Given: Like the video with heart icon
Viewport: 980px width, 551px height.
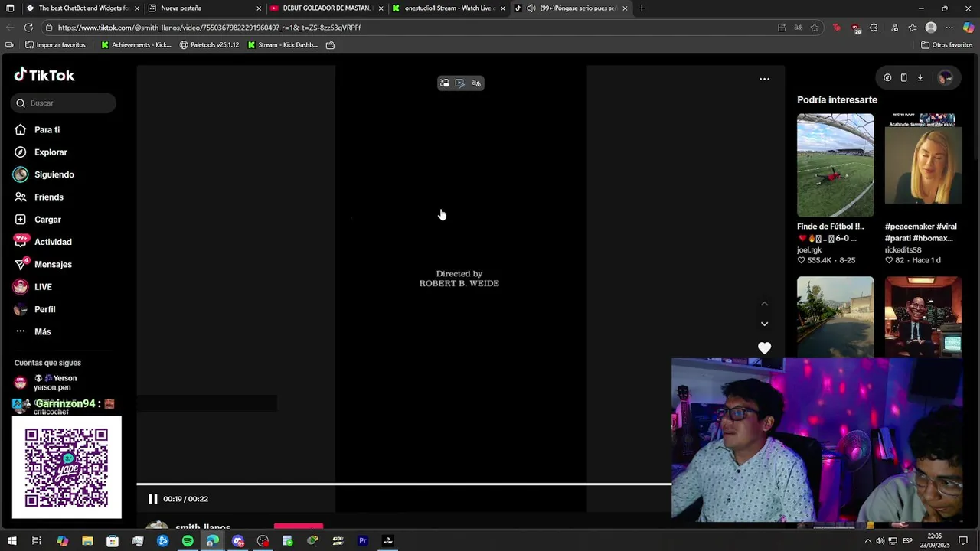Looking at the screenshot, I should (x=764, y=348).
